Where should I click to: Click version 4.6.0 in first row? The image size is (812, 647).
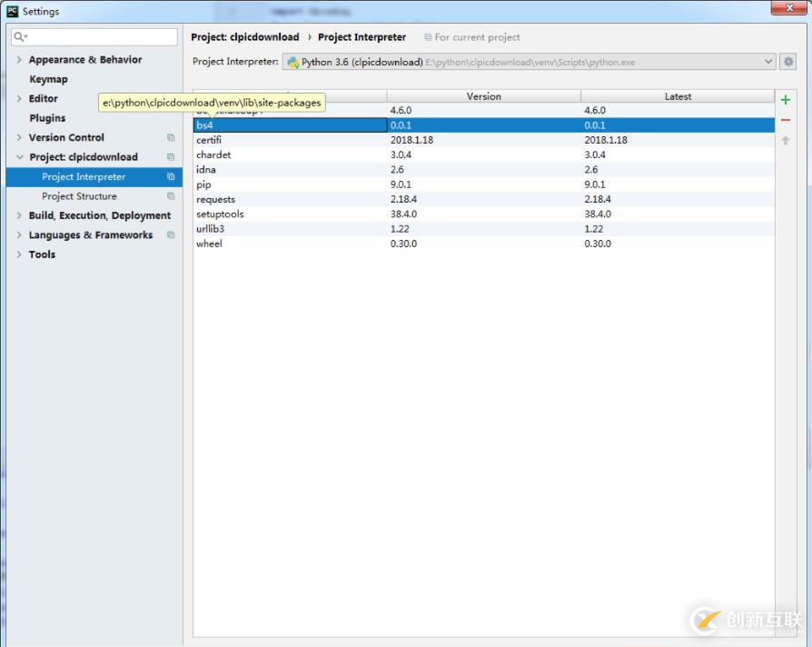(x=401, y=110)
